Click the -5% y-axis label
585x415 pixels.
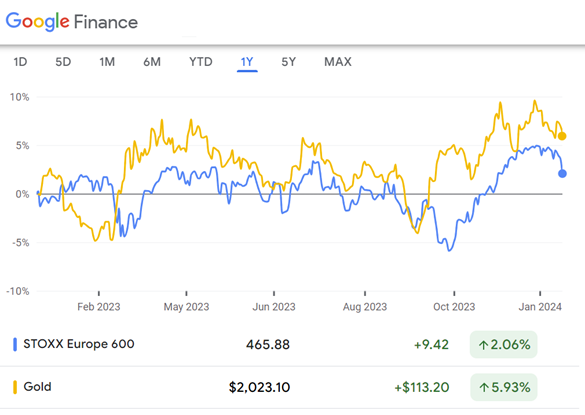tap(21, 243)
